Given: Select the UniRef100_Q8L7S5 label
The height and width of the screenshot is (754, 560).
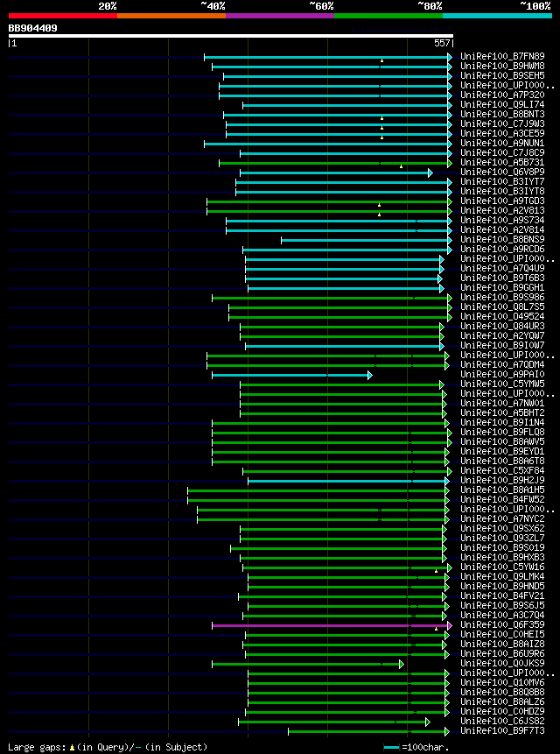Looking at the screenshot, I should (x=502, y=307).
